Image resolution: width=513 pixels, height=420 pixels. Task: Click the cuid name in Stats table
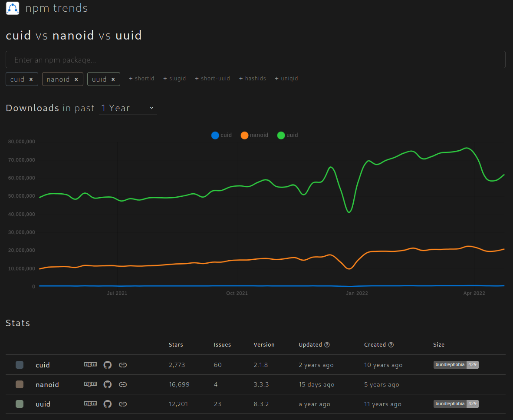pyautogui.click(x=43, y=365)
